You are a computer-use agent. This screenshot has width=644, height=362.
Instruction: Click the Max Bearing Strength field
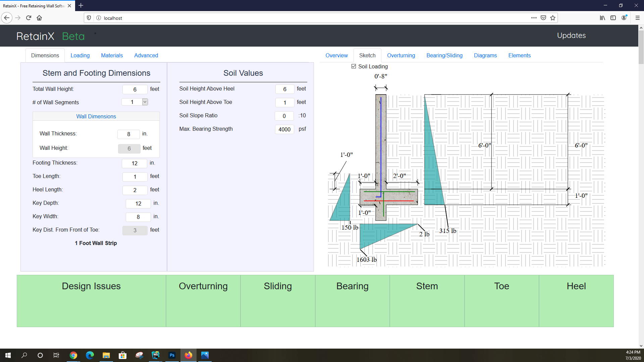click(284, 129)
